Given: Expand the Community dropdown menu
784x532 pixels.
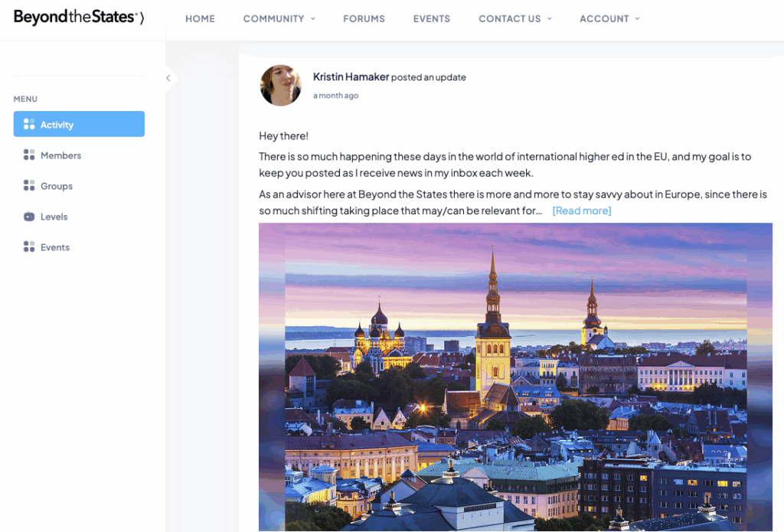Looking at the screenshot, I should tap(279, 18).
